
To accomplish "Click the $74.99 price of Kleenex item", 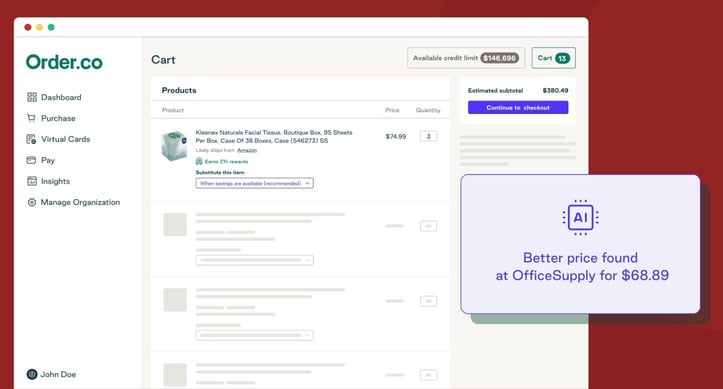I will pyautogui.click(x=396, y=136).
